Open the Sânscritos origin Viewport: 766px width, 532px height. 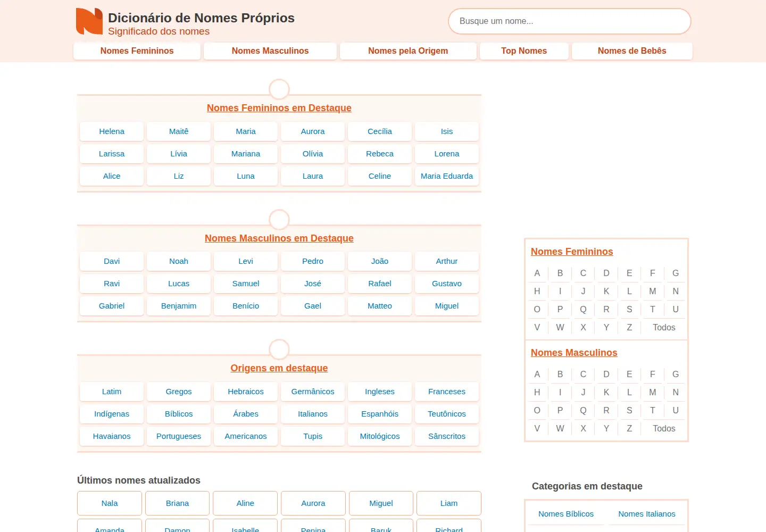[x=447, y=436]
